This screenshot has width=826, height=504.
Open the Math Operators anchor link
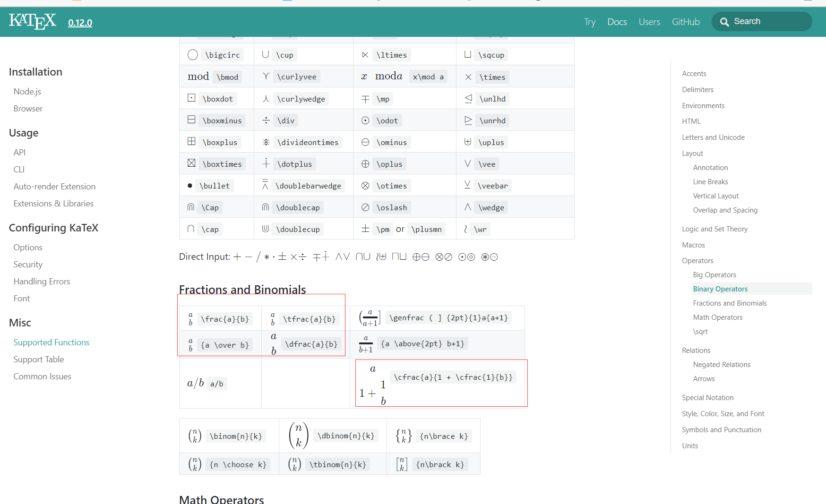(717, 317)
